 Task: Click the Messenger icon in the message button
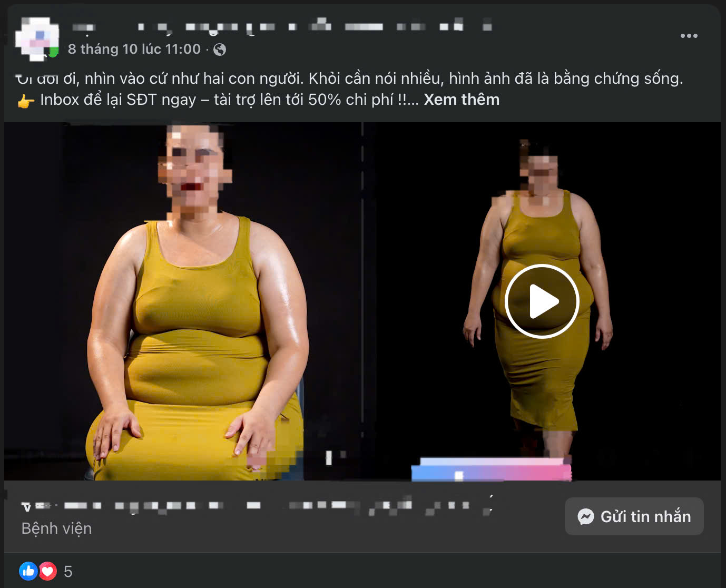coord(585,516)
